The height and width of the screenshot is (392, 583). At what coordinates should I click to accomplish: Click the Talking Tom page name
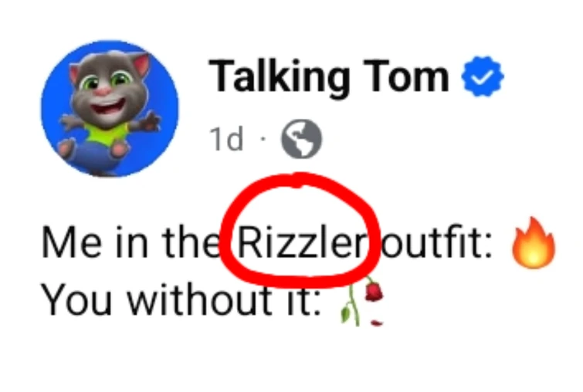pyautogui.click(x=328, y=77)
